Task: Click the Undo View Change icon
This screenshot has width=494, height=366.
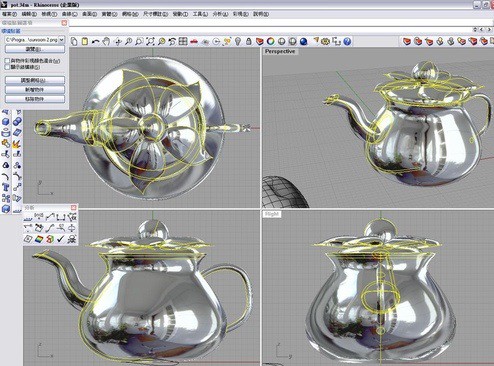Action: tap(172, 41)
